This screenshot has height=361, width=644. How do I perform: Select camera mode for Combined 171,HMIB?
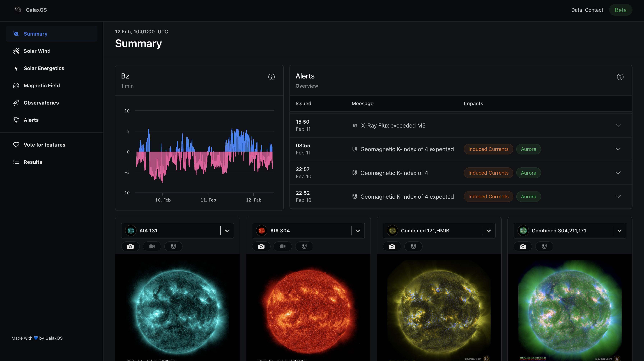pyautogui.click(x=392, y=247)
